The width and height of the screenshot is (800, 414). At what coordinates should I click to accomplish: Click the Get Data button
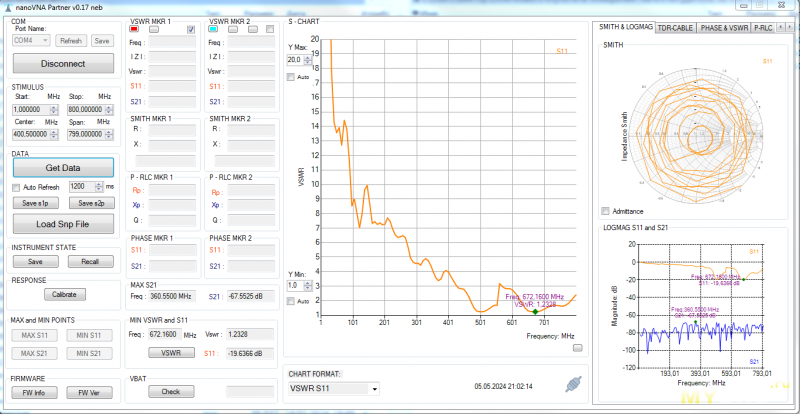(63, 167)
